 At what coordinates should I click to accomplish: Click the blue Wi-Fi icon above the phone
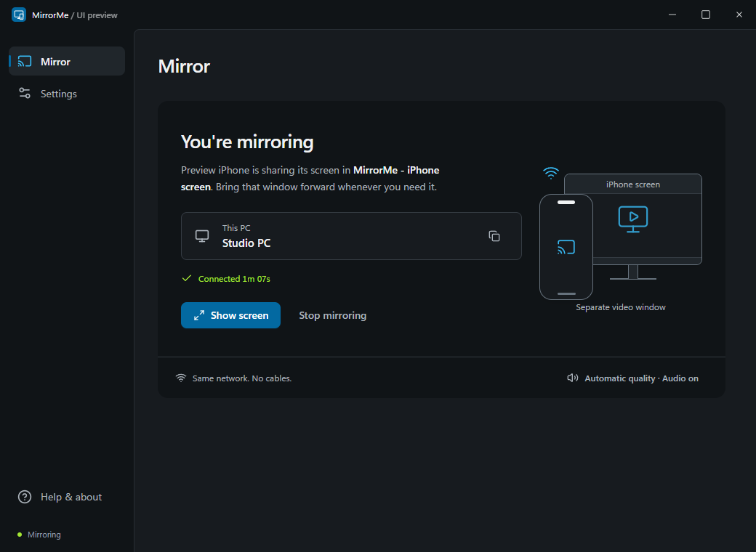coord(550,172)
